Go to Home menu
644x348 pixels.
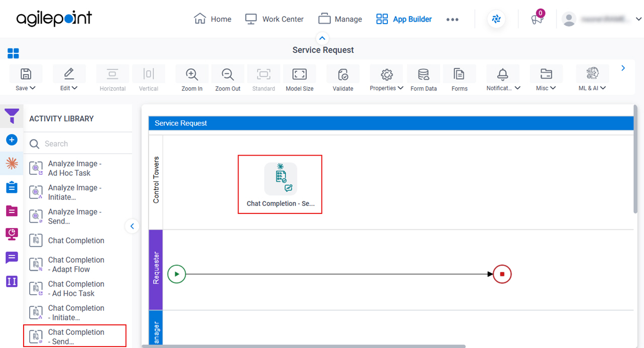pos(212,19)
